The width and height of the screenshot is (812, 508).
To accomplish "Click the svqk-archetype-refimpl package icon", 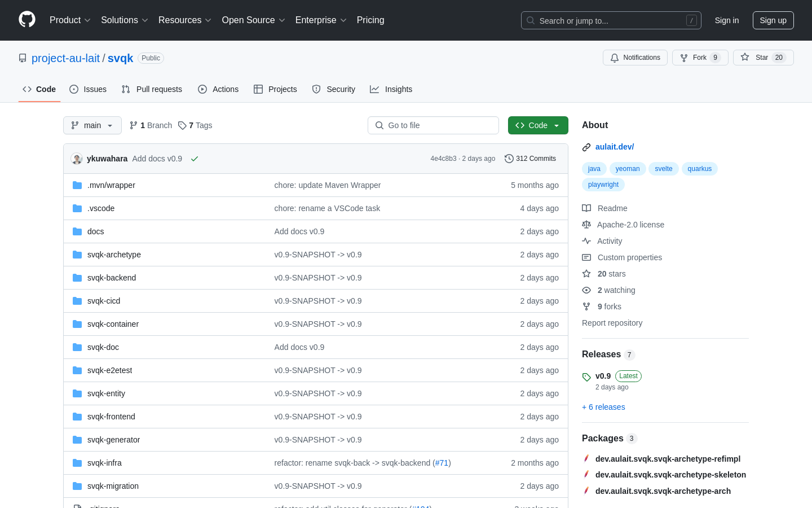I will pyautogui.click(x=586, y=458).
